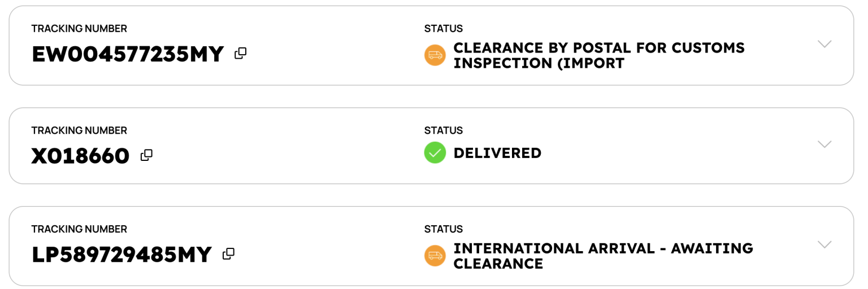Expand the X018660 delivered parcel chevron

[x=824, y=144]
